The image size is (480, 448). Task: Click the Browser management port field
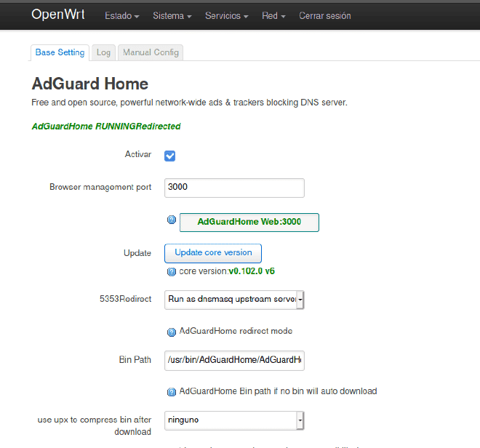(234, 188)
